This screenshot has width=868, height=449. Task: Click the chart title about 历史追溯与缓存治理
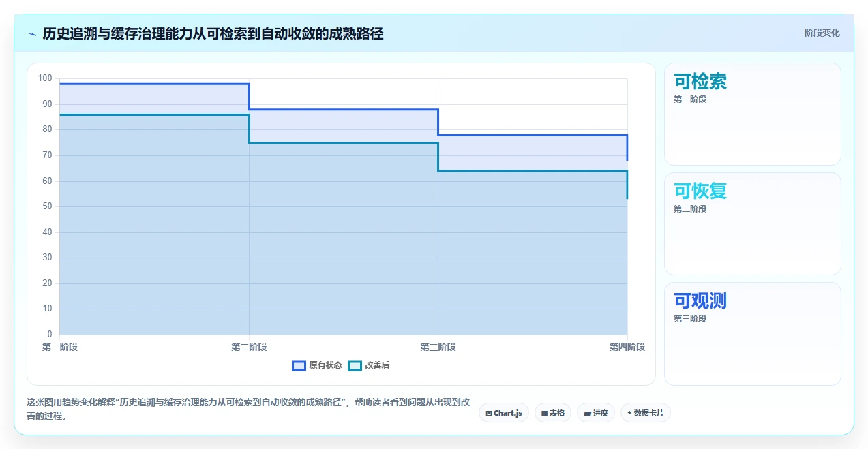(213, 33)
